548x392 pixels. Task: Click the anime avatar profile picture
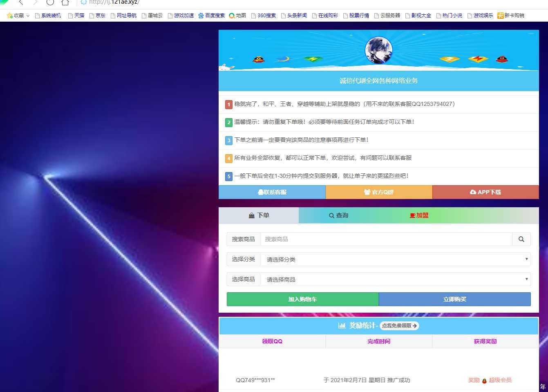coord(378,50)
